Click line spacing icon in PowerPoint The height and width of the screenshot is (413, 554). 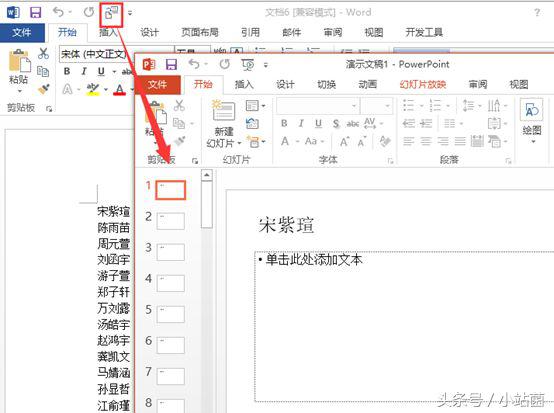click(468, 105)
